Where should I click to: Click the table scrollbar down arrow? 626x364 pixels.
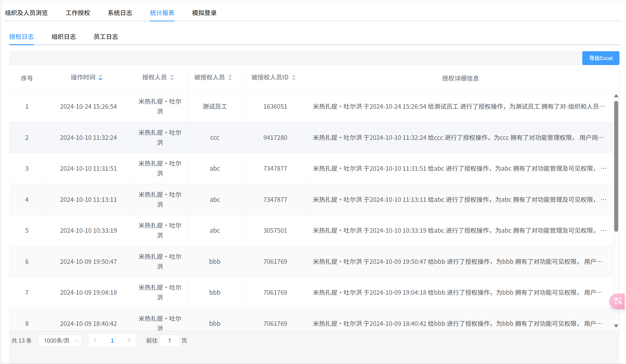(616, 326)
